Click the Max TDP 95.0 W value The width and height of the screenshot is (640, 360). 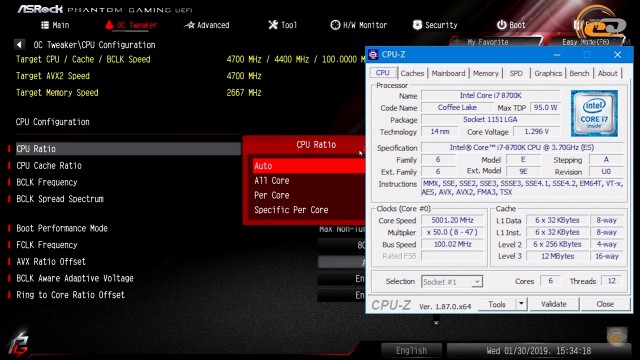(x=545, y=108)
